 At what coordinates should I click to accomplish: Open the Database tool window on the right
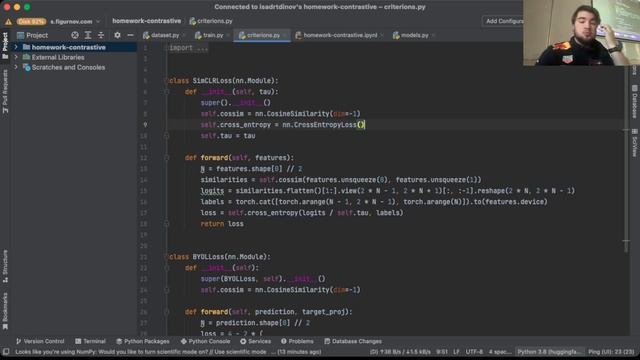(634, 101)
